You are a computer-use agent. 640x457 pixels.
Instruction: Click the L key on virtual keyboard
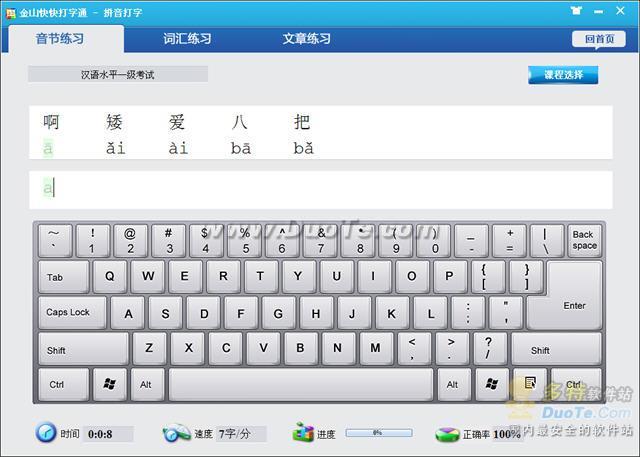(x=430, y=313)
